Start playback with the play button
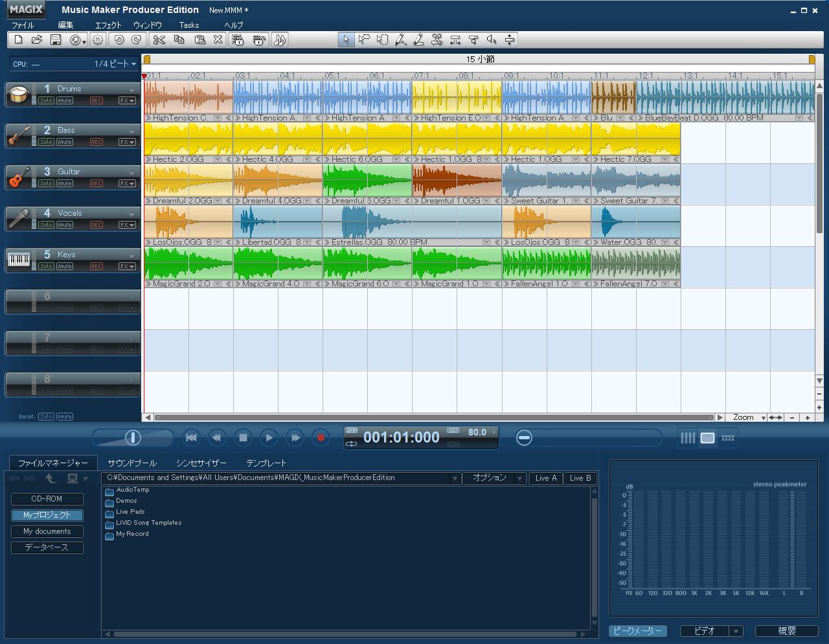 269,438
